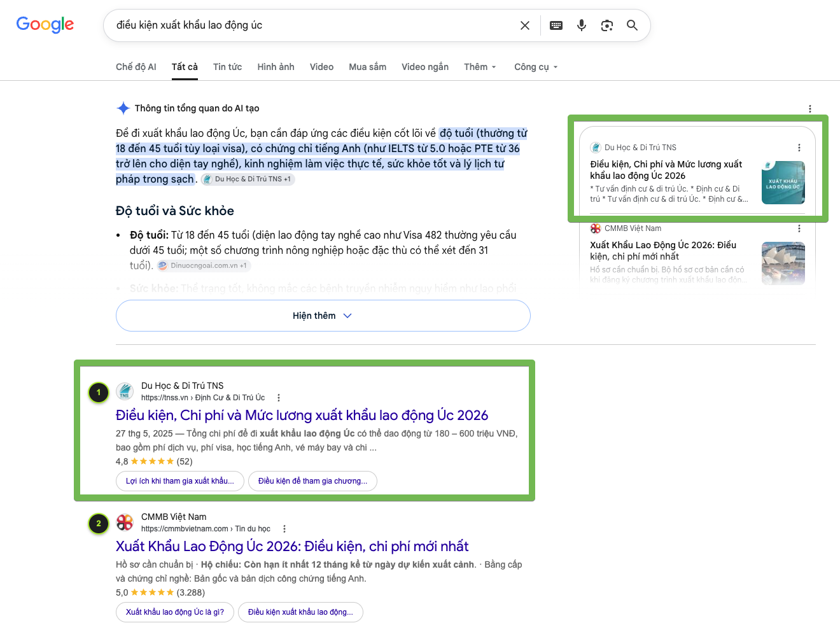
Task: Search by image with the Lens camera icon
Action: [607, 25]
